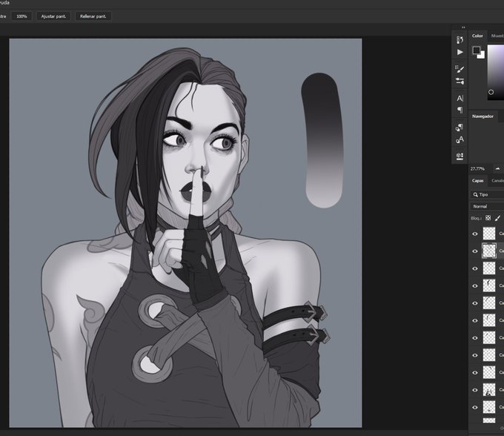Open the Character Styles panel icon

pyautogui.click(x=460, y=139)
